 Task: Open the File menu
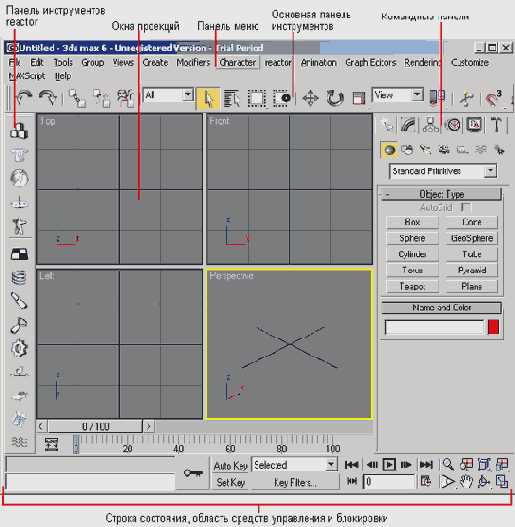[14, 63]
